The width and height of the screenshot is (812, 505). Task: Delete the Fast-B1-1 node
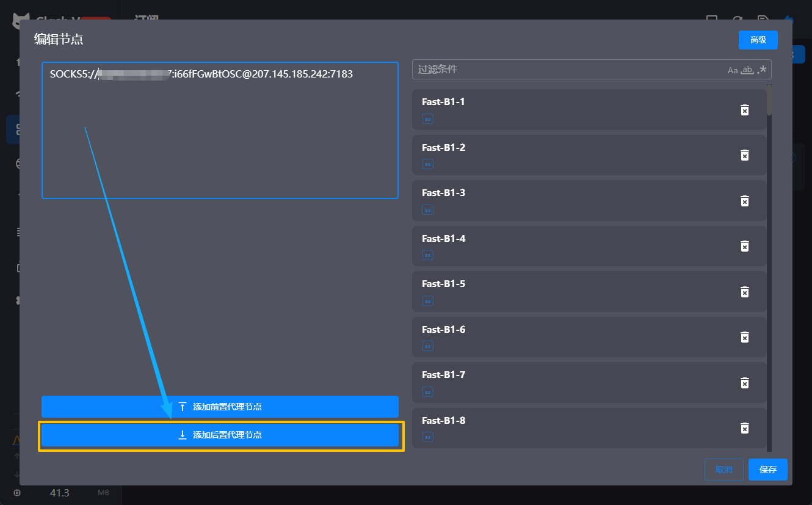(x=745, y=110)
